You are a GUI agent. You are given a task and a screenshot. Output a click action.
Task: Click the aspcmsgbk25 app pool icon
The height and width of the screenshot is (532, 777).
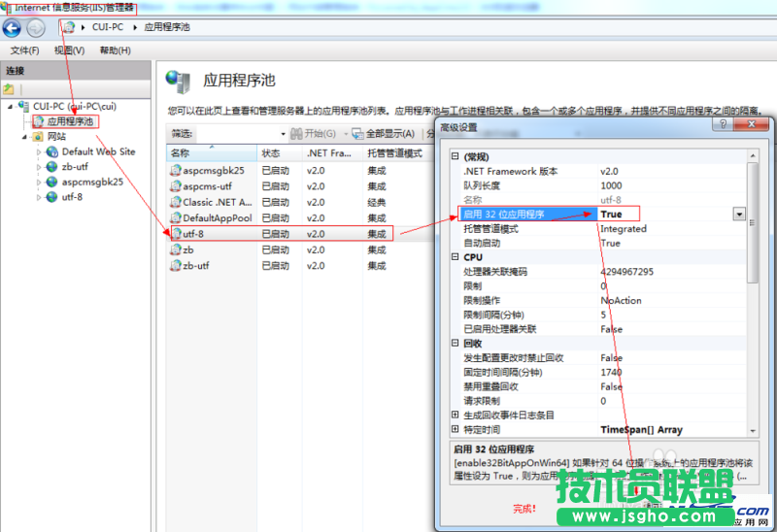176,171
